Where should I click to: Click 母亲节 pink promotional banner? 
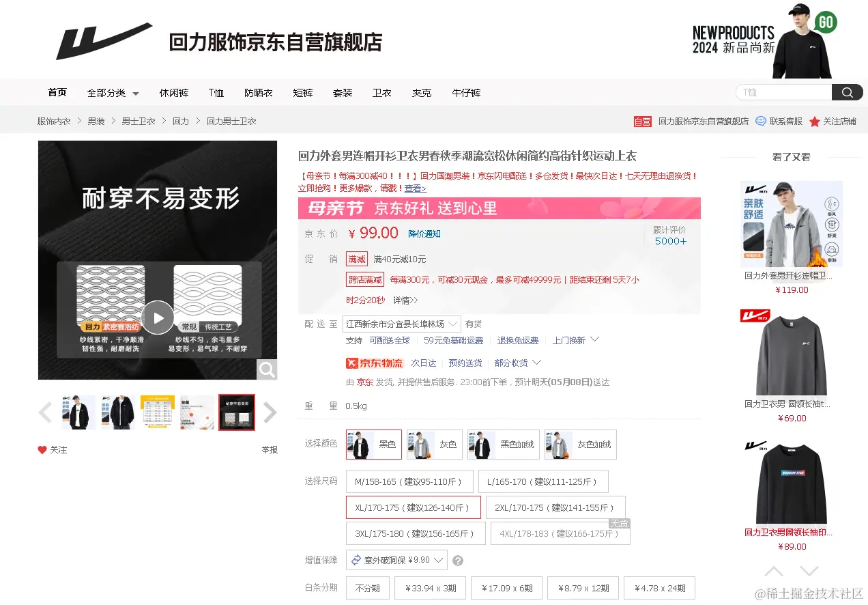[x=500, y=208]
